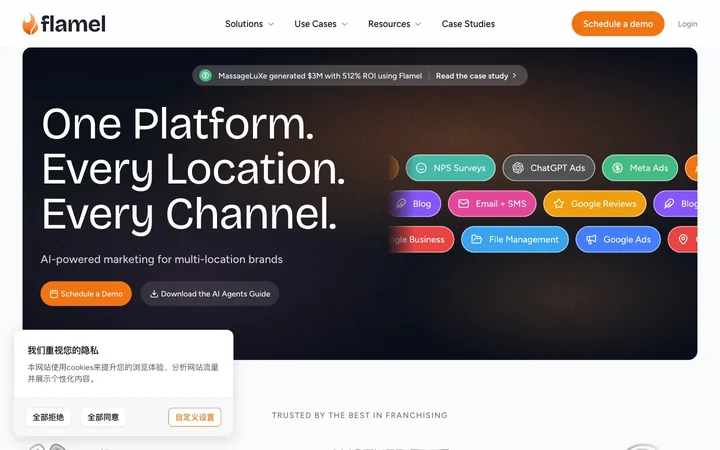Click the One Platform hero headline
The height and width of the screenshot is (450, 720).
point(193,169)
